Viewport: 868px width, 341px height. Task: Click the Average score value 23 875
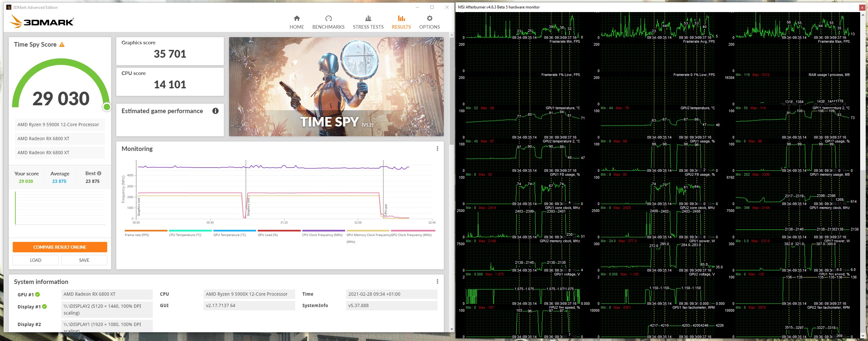coord(59,181)
